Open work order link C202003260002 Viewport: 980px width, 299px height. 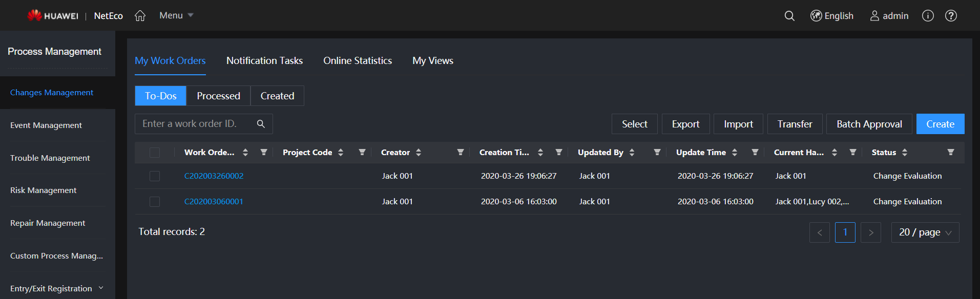214,176
